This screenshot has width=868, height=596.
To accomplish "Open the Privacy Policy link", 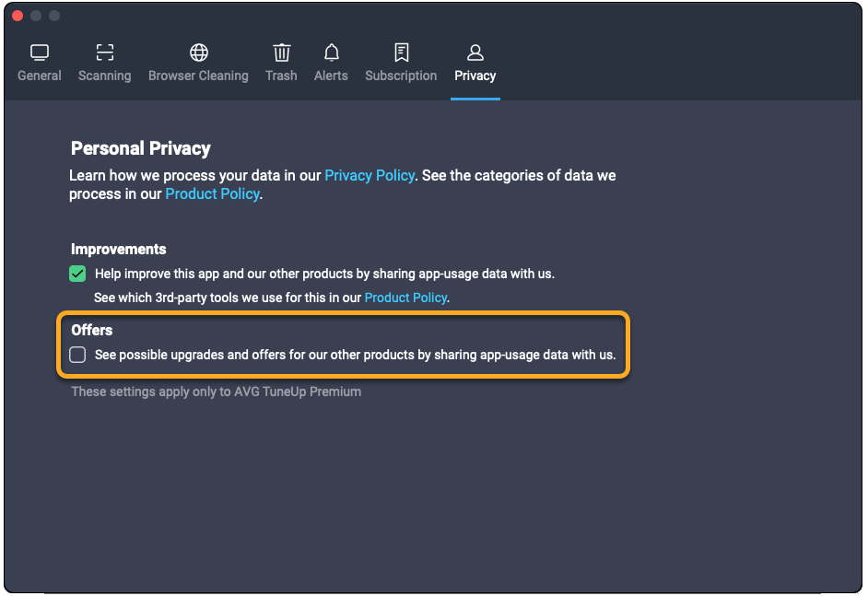I will tap(369, 175).
